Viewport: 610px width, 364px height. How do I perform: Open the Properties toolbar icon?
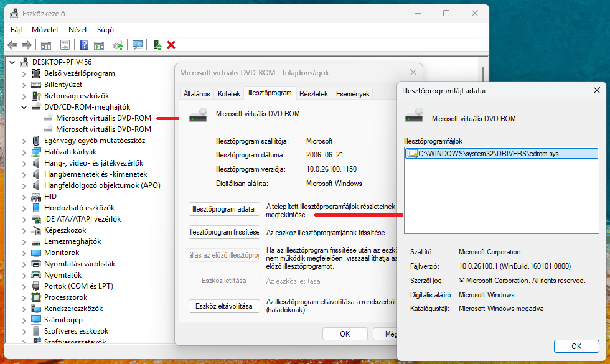(x=65, y=45)
